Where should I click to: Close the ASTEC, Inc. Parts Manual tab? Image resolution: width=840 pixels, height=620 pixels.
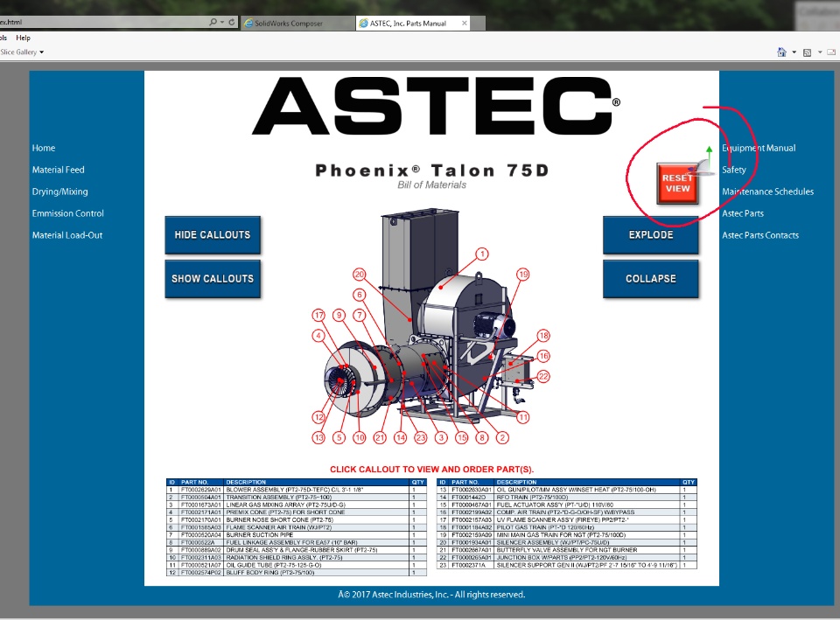click(465, 23)
